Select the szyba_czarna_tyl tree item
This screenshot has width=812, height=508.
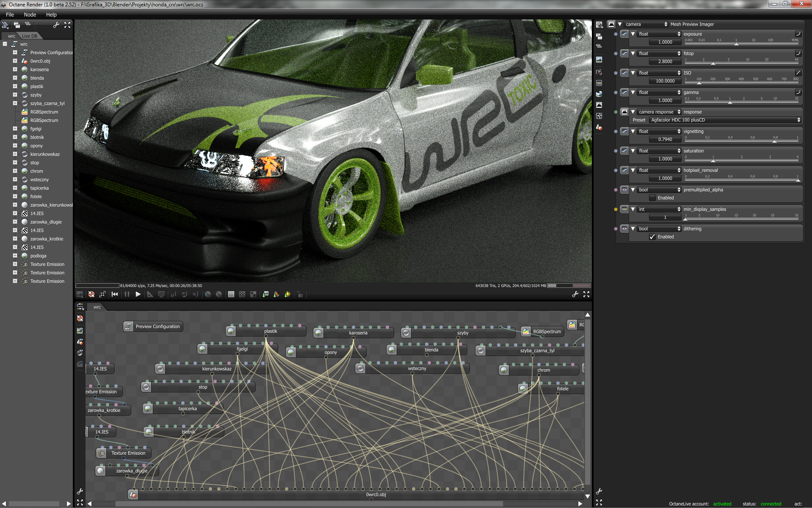click(47, 103)
